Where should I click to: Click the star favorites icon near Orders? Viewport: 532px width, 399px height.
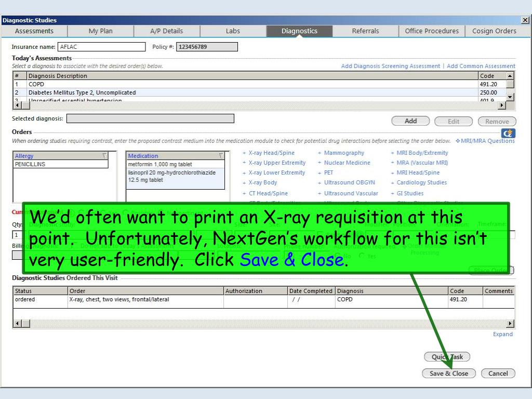pyautogui.click(x=508, y=133)
